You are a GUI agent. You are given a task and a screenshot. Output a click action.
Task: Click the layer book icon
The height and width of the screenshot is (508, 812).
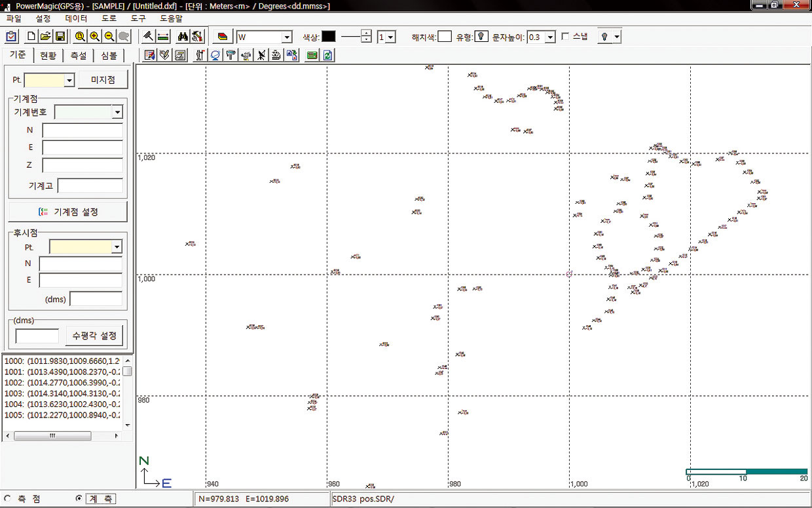click(223, 37)
